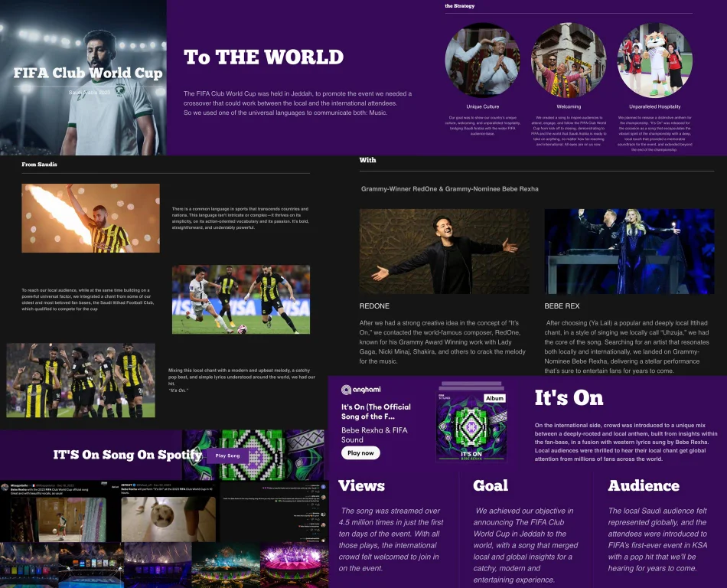Click the It's On (The Official Song title
This screenshot has width=727, height=588.
tap(376, 411)
